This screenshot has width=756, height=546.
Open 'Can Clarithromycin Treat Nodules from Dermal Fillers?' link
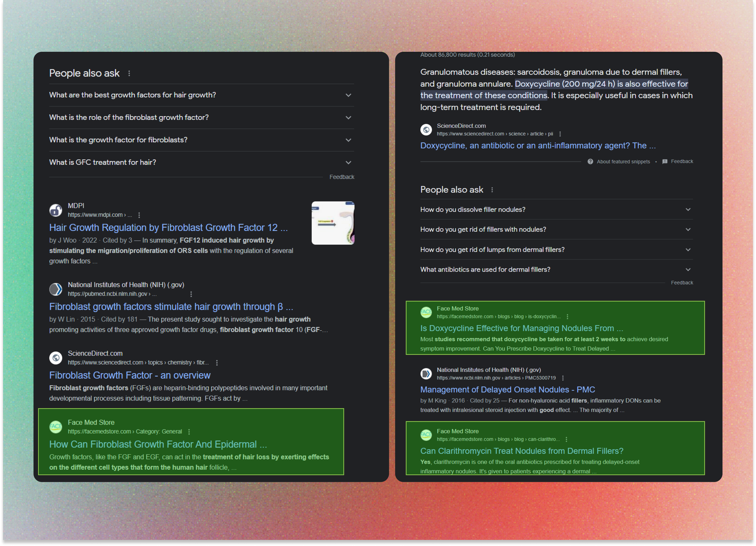[x=522, y=451]
